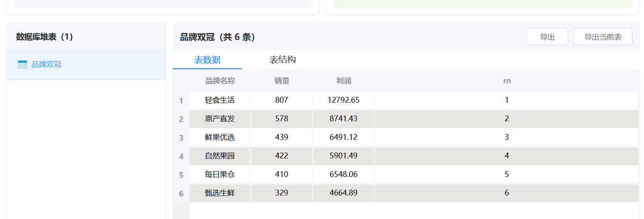Select the 品牌双冠 table in sidebar
The image size is (644, 219).
point(46,64)
